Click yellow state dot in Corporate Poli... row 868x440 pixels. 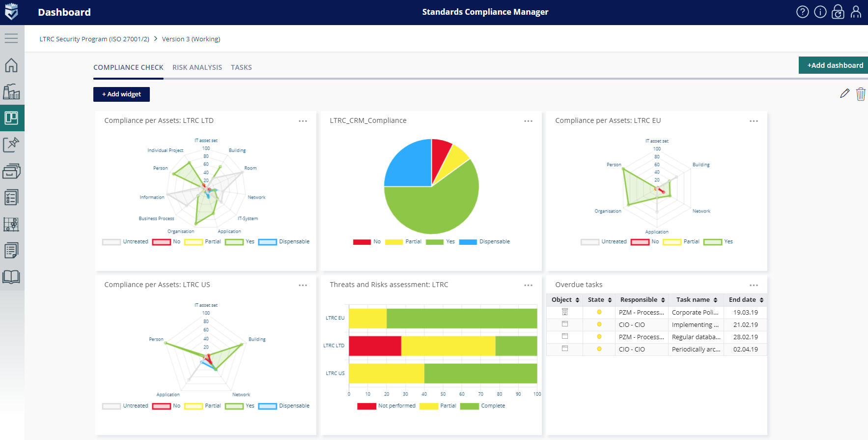599,312
